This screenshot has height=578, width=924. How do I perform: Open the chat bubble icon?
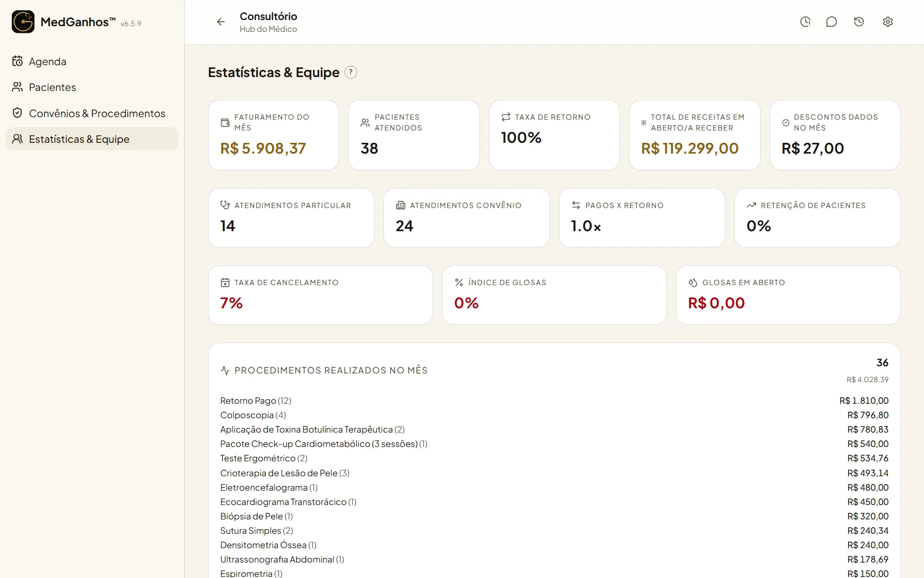[x=832, y=22]
